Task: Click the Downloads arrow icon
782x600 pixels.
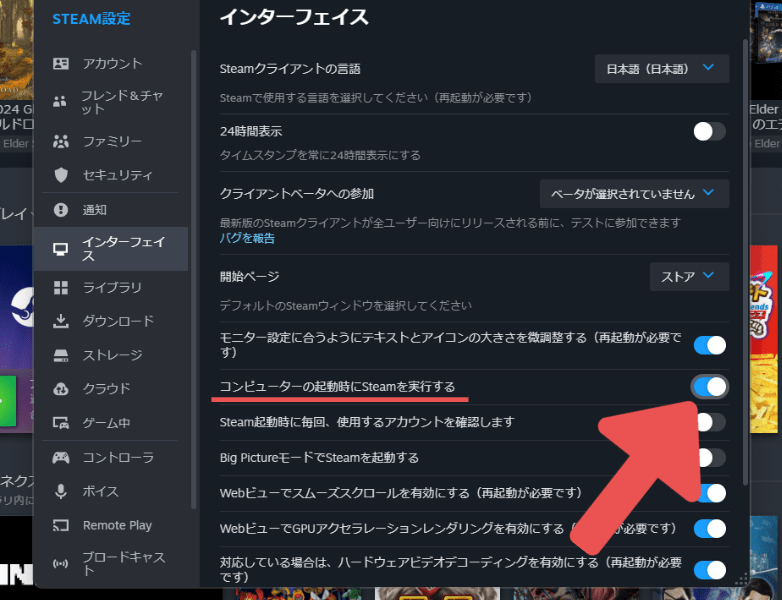Action: (61, 321)
